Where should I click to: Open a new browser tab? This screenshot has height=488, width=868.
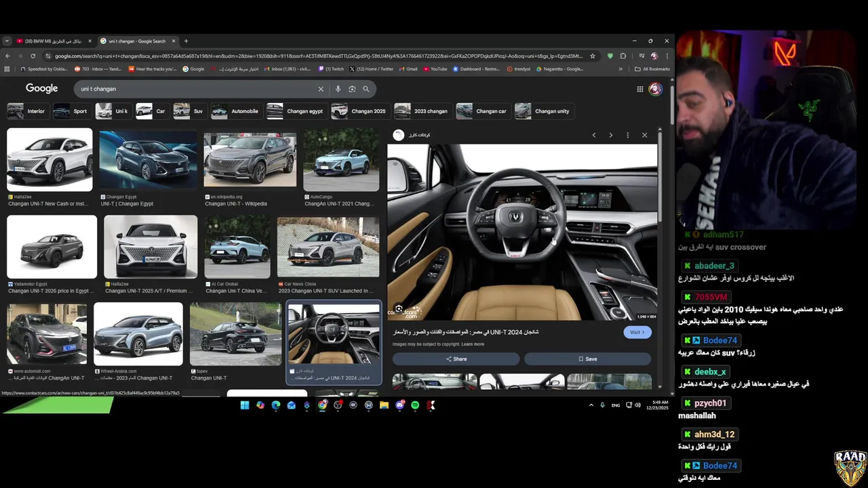coord(186,41)
